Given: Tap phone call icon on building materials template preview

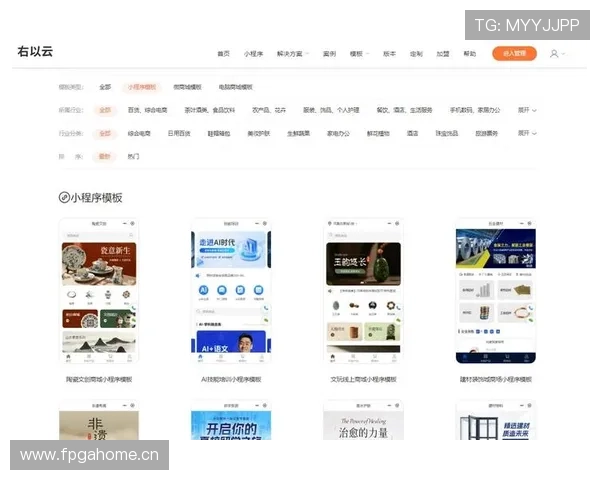Looking at the screenshot, I should tap(531, 308).
